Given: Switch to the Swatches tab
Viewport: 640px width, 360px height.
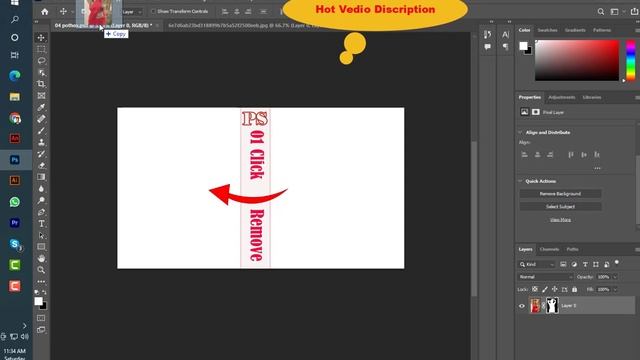Looking at the screenshot, I should pyautogui.click(x=547, y=30).
